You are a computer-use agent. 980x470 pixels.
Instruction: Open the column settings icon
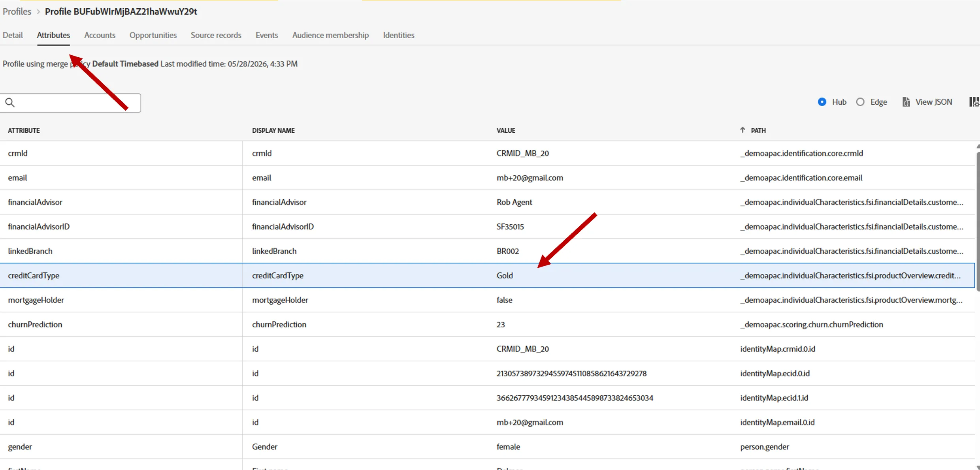coord(974,102)
